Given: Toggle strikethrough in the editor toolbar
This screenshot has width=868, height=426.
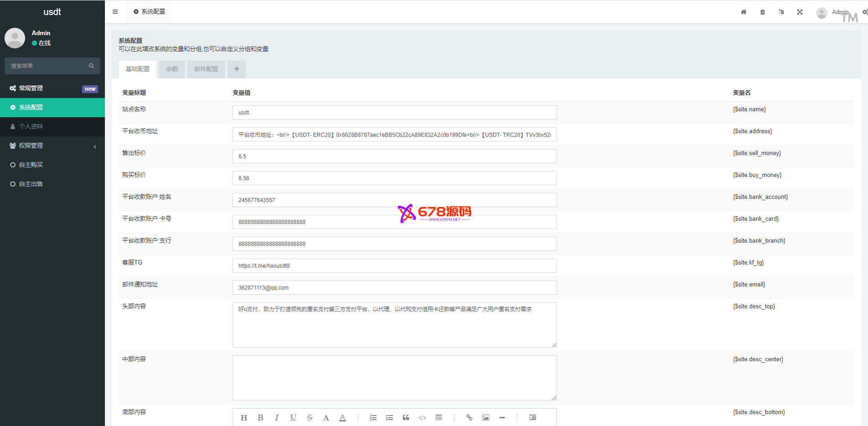Looking at the screenshot, I should [310, 418].
